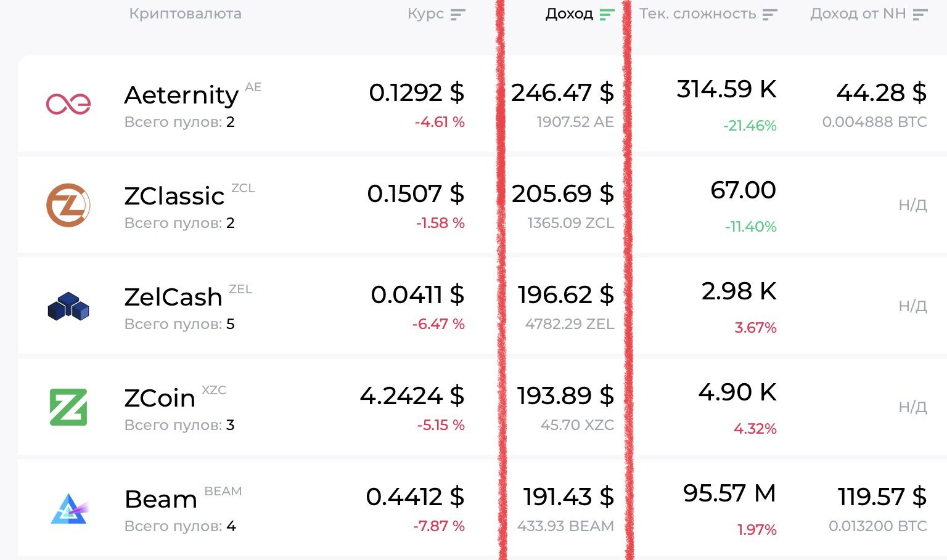Click the ZClassic coin logo
This screenshot has height=560, width=947.
(68, 205)
